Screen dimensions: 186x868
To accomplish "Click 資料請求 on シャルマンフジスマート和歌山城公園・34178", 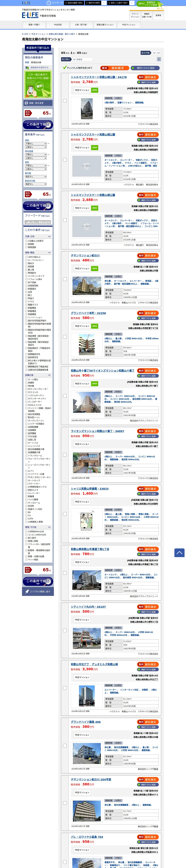I will tap(148, 77).
